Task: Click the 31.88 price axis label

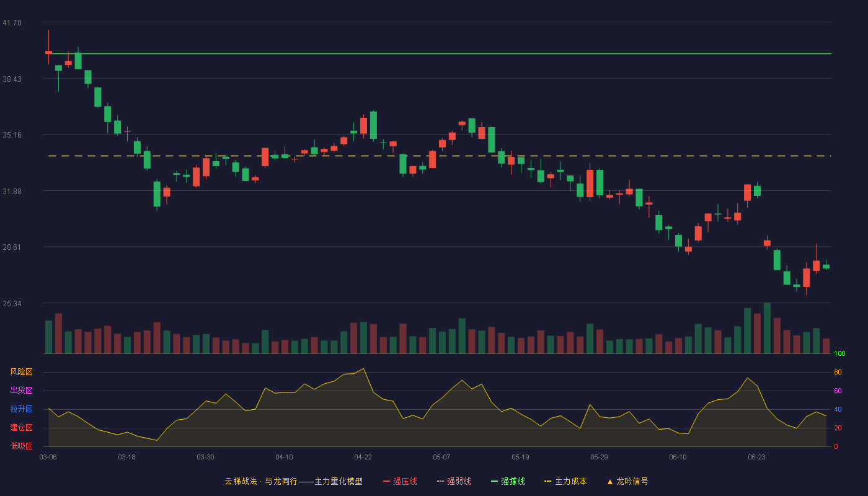Action: [12, 192]
